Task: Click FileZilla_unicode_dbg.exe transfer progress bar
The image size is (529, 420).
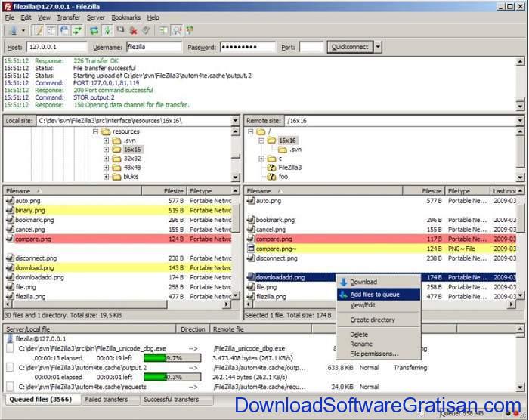Action: pyautogui.click(x=172, y=358)
